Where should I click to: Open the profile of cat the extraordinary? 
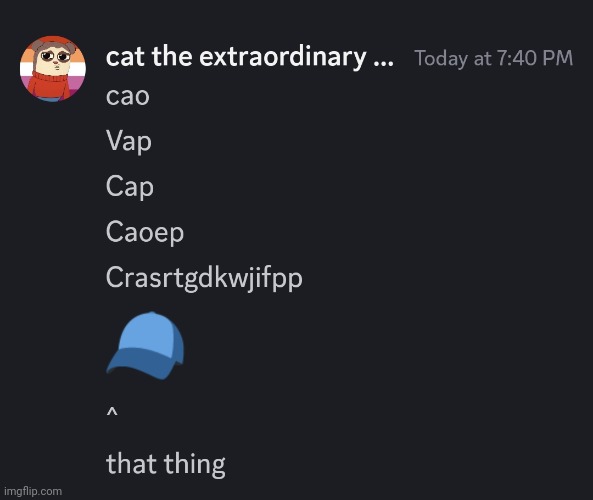[250, 57]
